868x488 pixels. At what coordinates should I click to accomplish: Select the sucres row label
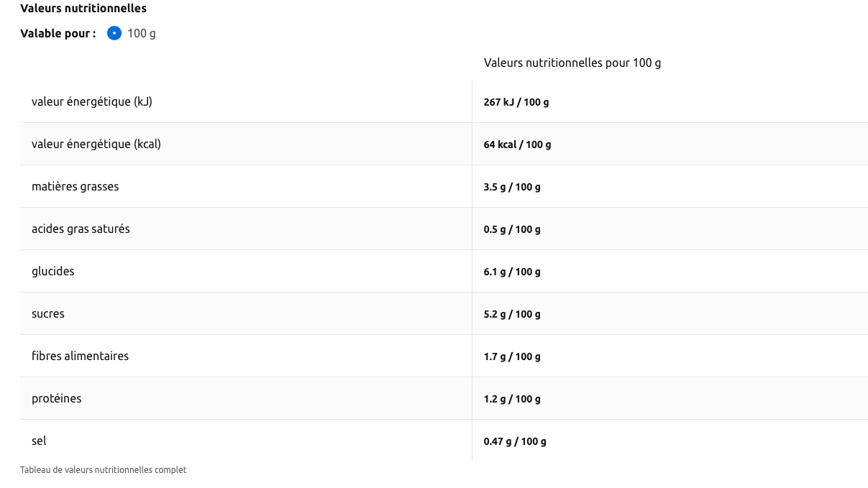(48, 314)
